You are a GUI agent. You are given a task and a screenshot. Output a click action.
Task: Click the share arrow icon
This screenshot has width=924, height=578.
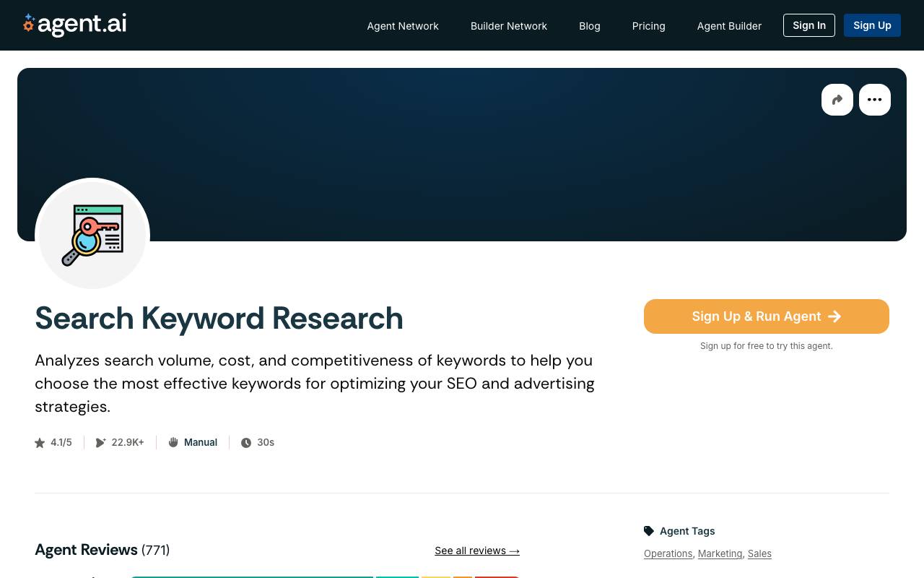pos(837,100)
